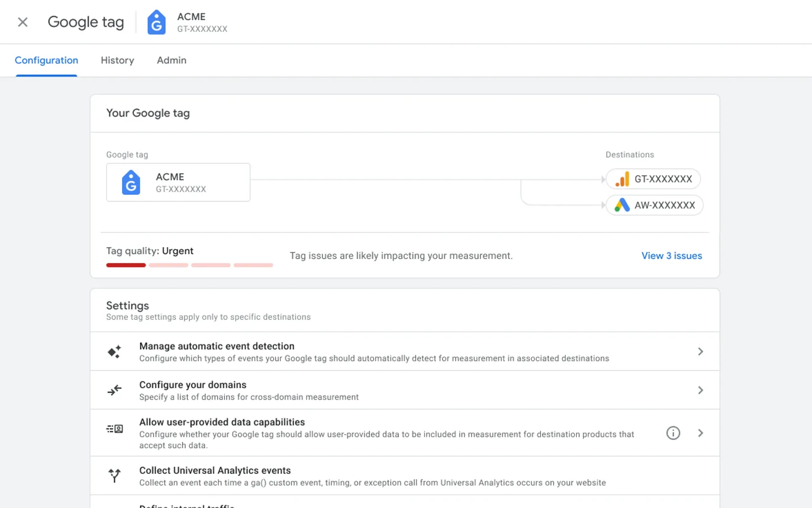Open Allow user-provided data capabilities settings
Image resolution: width=812 pixels, height=508 pixels.
click(x=701, y=433)
